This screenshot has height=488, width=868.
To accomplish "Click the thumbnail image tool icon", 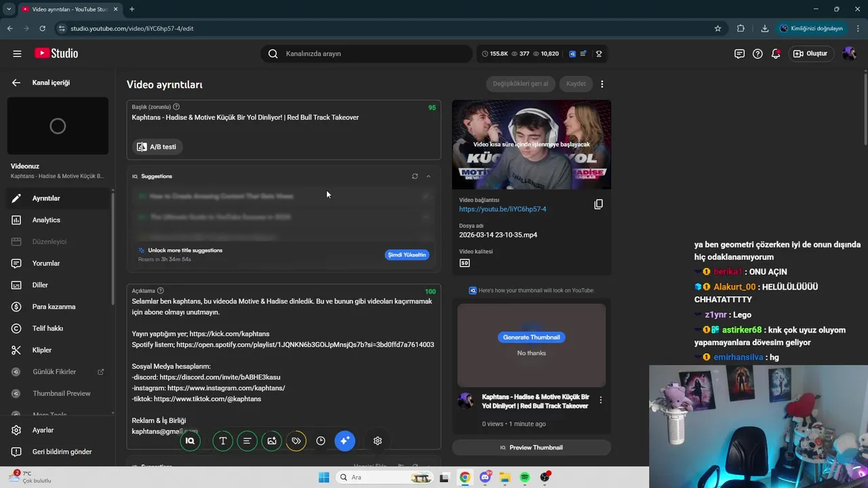I will coord(271,441).
